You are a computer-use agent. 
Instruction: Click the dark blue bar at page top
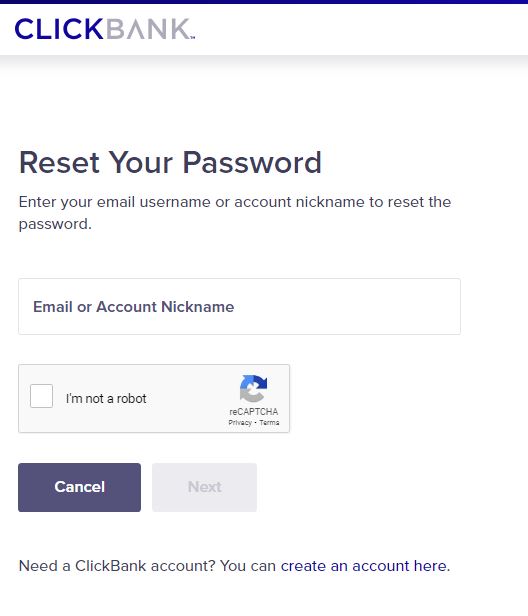264,2
